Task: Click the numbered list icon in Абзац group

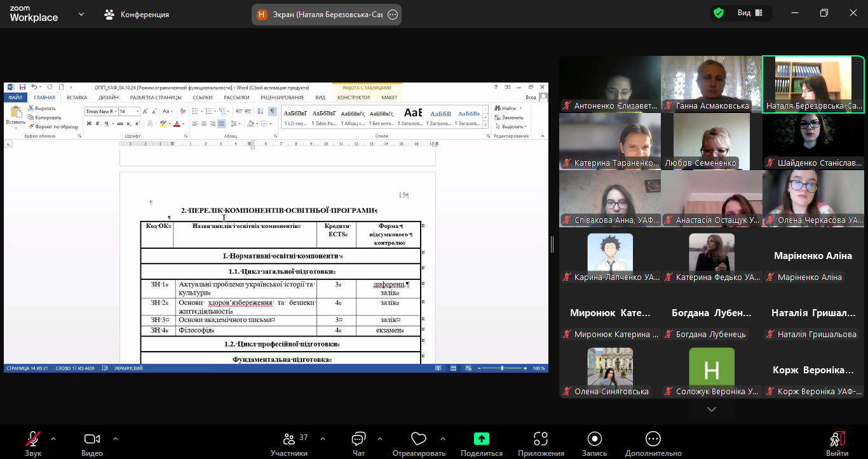Action: click(208, 111)
